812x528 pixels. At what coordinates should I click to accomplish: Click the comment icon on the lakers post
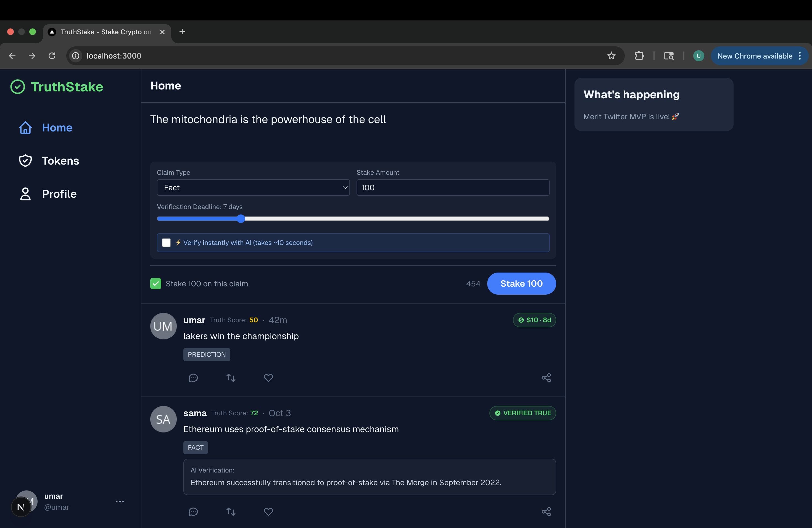pos(193,378)
